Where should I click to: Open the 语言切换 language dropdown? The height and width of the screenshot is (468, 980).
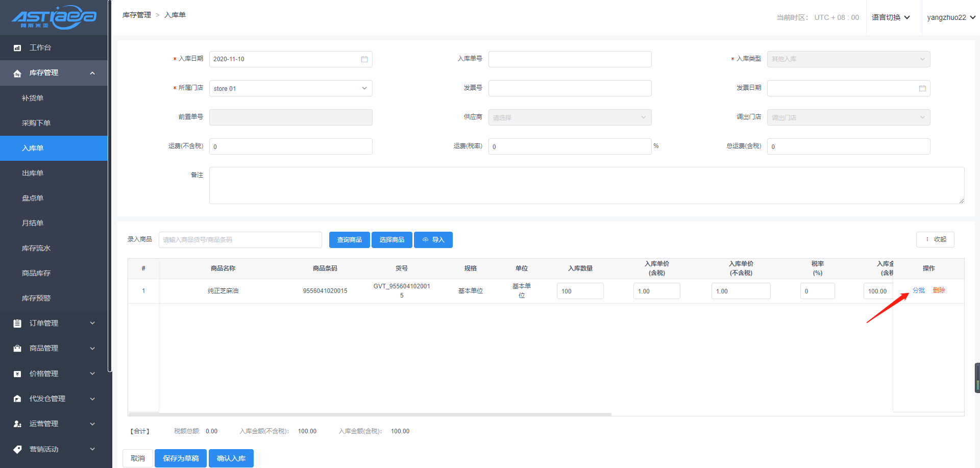point(891,17)
